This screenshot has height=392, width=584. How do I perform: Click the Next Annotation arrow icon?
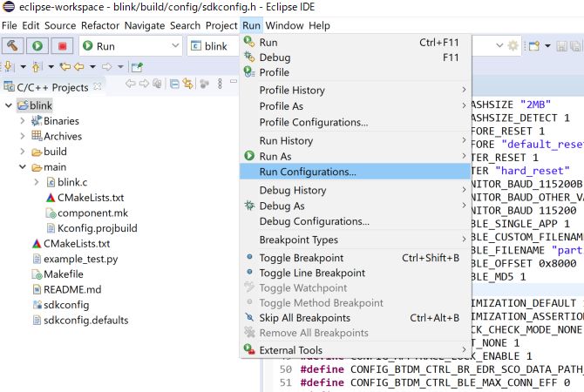[8, 66]
